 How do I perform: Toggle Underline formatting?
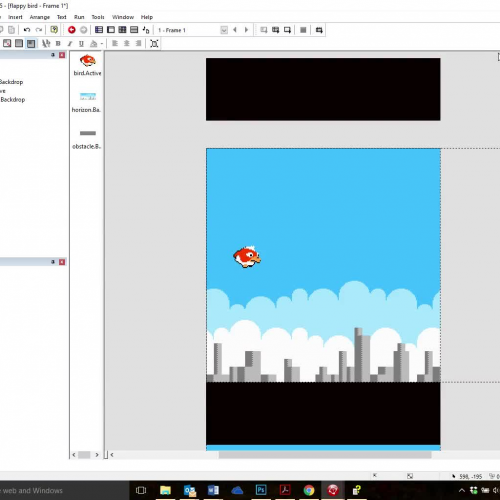point(81,43)
